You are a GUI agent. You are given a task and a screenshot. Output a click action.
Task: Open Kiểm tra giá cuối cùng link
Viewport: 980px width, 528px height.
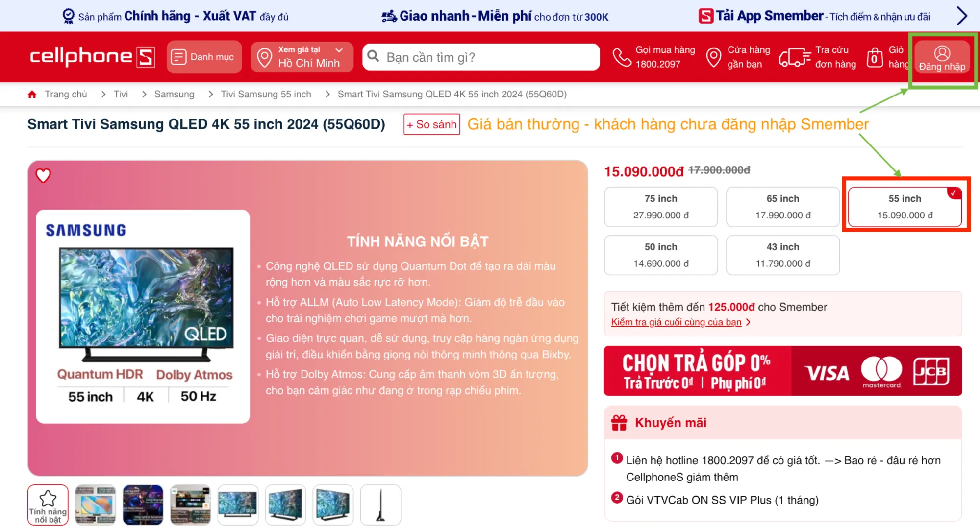[x=676, y=322]
